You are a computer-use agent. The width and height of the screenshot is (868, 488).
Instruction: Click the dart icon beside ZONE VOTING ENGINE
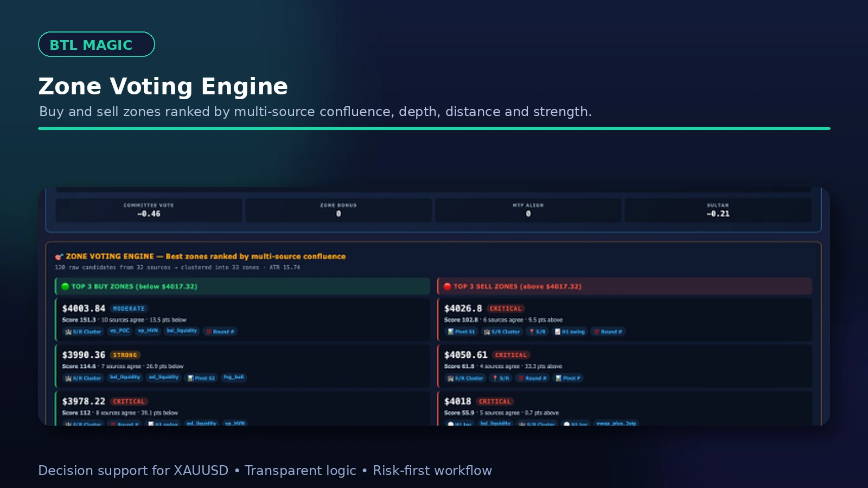pyautogui.click(x=59, y=256)
